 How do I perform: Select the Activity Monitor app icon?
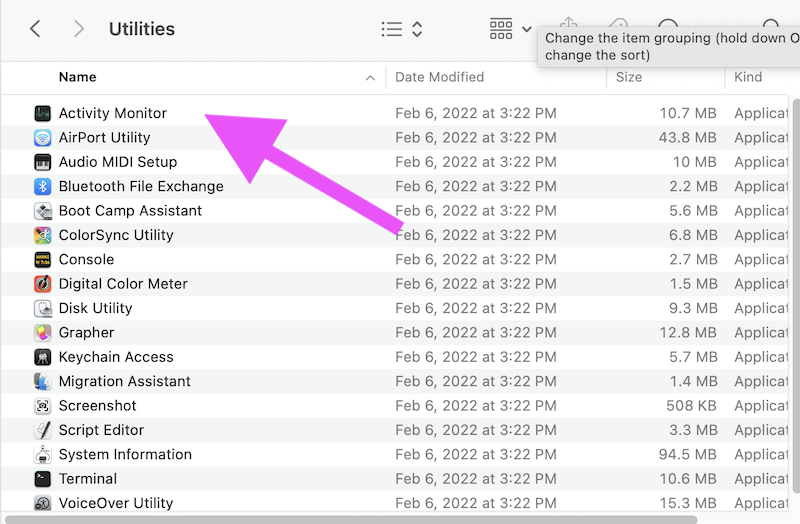[x=42, y=113]
